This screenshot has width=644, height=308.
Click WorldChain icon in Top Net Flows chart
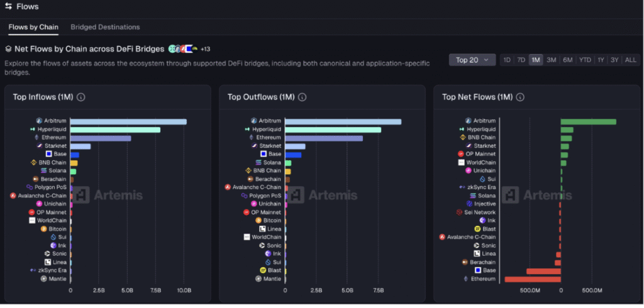point(461,162)
